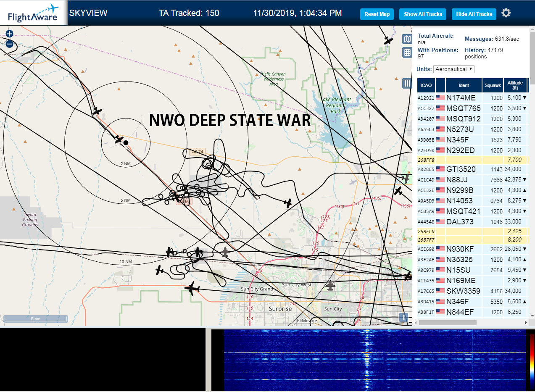Select large jet icon above Sun City Grand

[x=193, y=289]
